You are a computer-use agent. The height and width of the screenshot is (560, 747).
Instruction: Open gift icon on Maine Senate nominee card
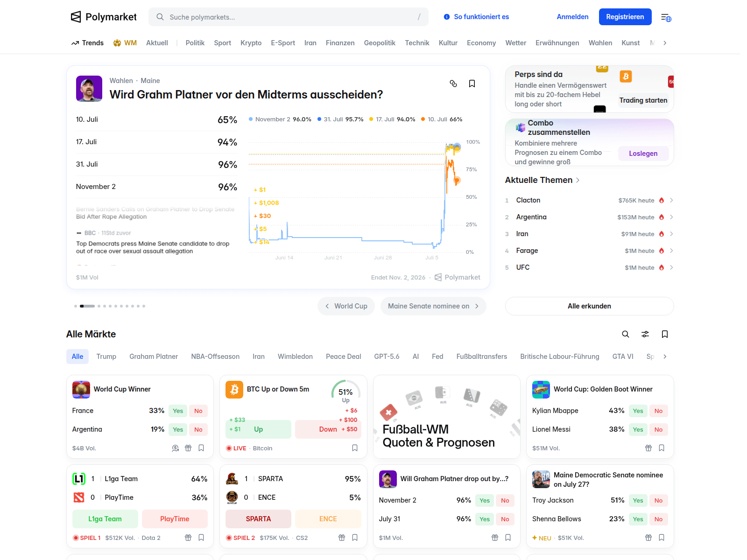tap(648, 538)
